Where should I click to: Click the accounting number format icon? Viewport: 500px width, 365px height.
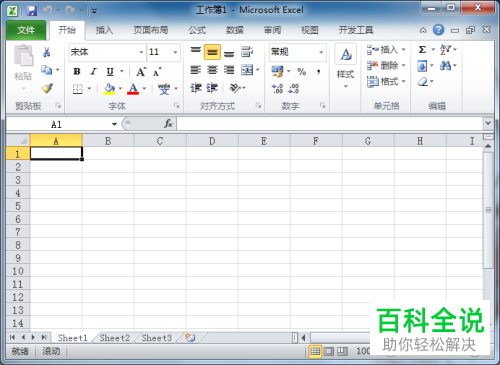coord(277,71)
